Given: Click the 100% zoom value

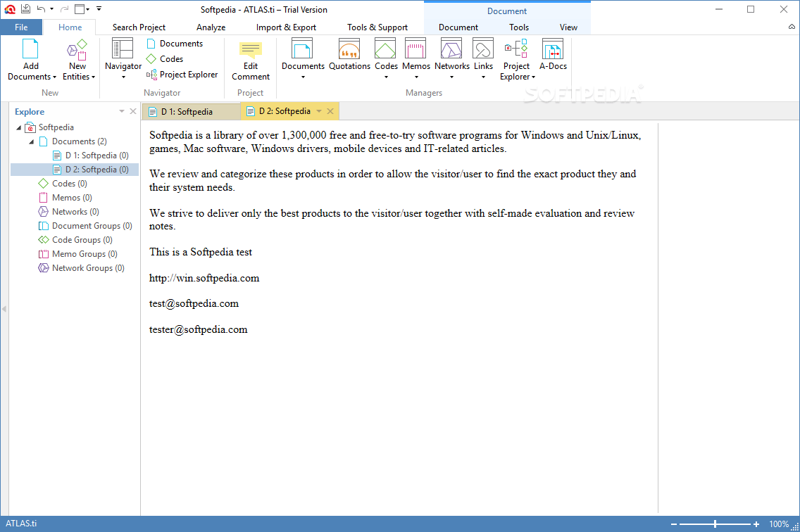Looking at the screenshot, I should point(779,524).
